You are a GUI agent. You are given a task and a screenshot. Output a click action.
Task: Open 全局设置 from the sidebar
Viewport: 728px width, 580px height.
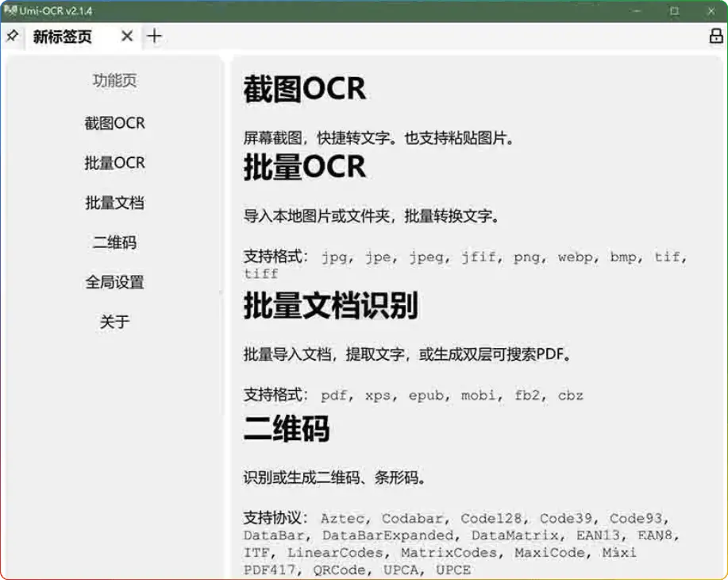point(115,282)
